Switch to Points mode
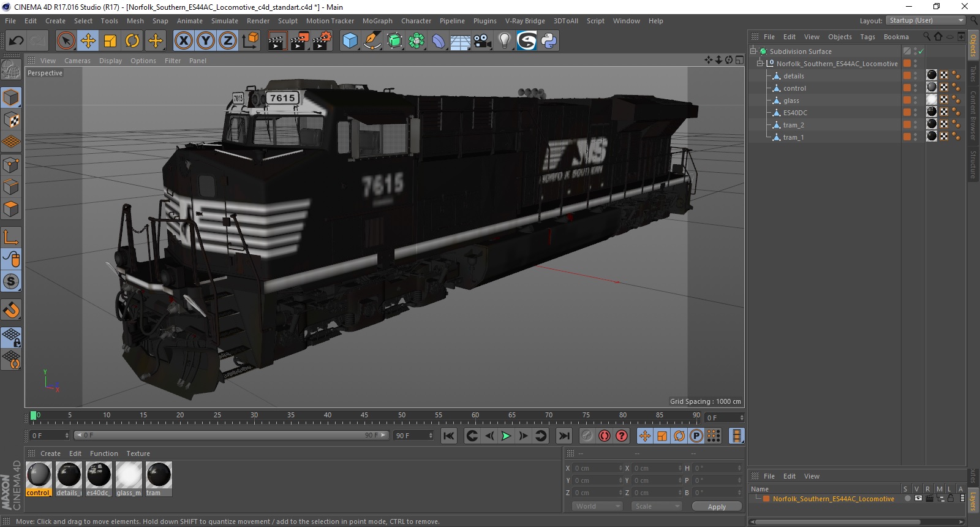Viewport: 980px width, 527px height. coord(11,164)
